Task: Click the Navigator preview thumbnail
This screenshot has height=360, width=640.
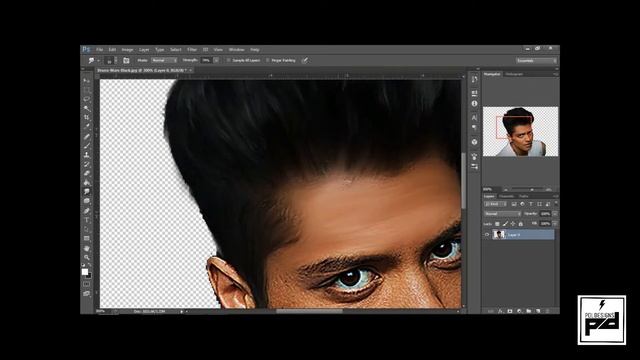Action: coord(520,131)
